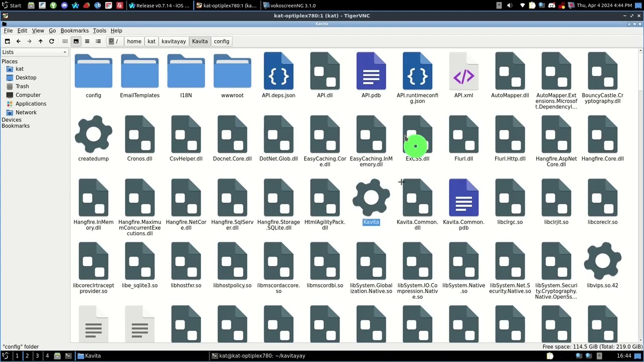Select Kavita in the path bar

tap(200, 41)
